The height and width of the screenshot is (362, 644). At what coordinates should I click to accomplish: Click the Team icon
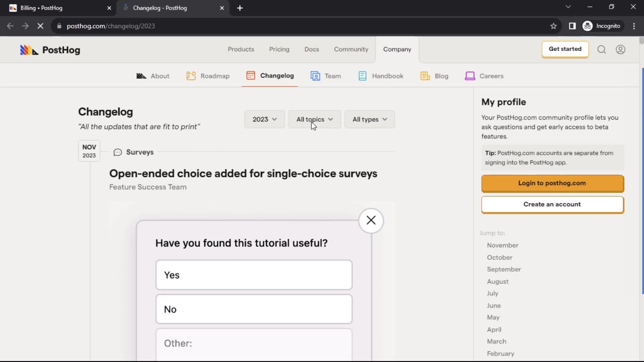tap(315, 76)
